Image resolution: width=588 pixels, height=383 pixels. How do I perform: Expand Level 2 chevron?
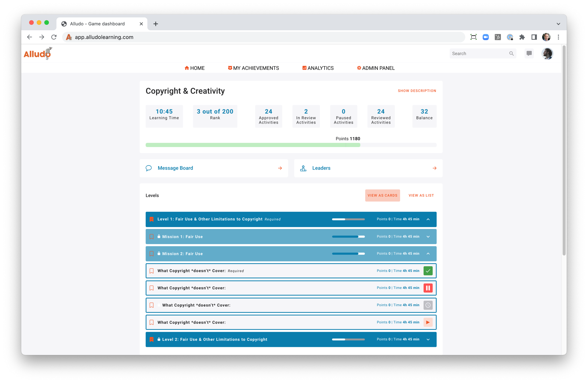pyautogui.click(x=428, y=339)
